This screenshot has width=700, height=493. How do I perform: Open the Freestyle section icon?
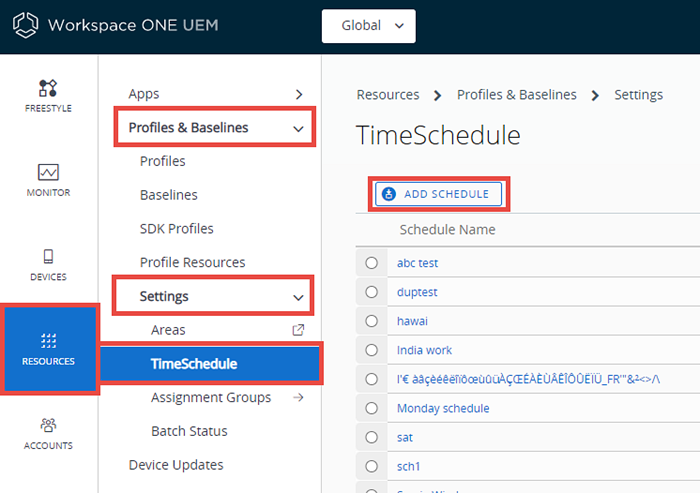(48, 88)
